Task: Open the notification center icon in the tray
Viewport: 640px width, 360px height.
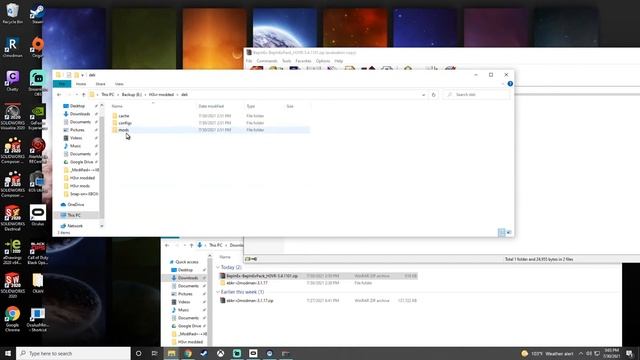Action: coord(630,353)
